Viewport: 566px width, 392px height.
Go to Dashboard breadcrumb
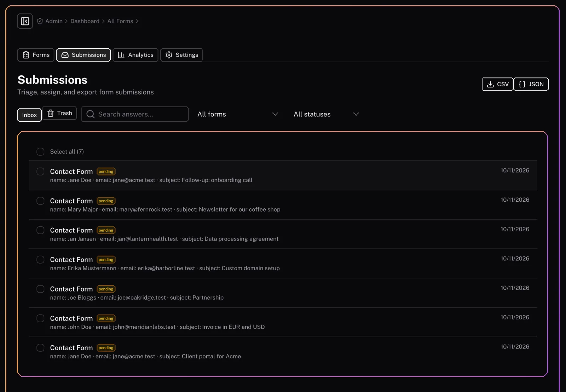pyautogui.click(x=85, y=21)
